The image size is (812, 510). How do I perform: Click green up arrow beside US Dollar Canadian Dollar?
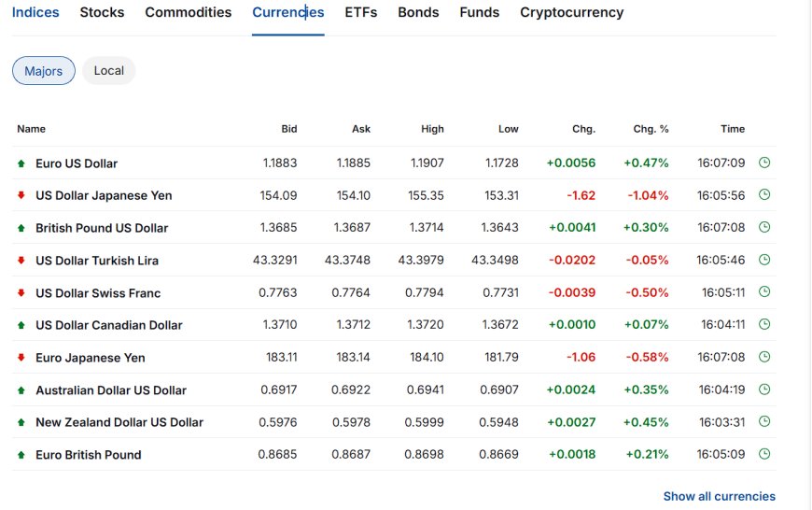[x=21, y=325]
